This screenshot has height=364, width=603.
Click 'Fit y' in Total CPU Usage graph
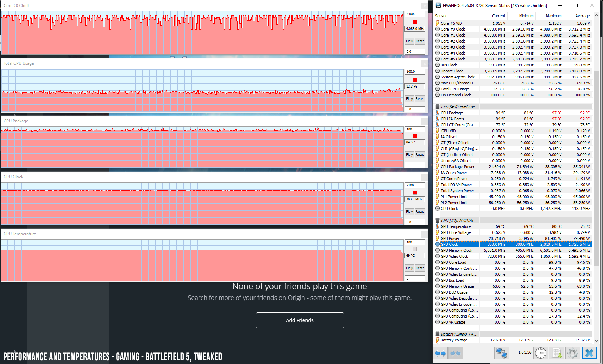(409, 99)
